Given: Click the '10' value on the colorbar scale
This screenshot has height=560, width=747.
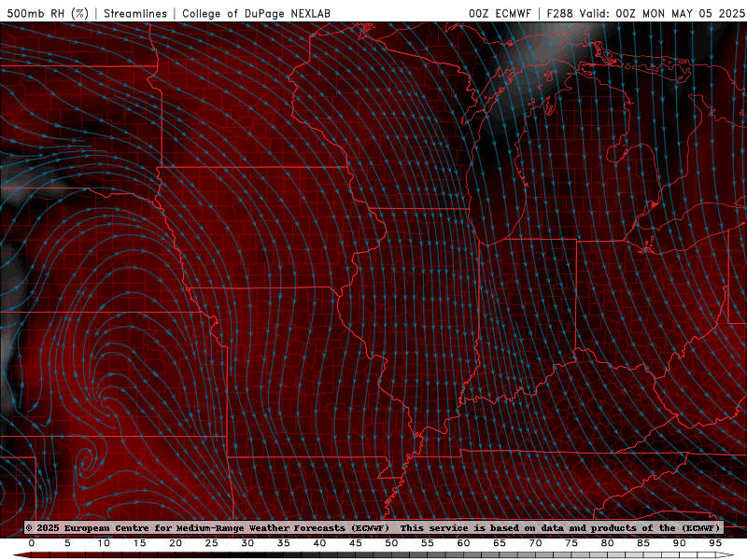Looking at the screenshot, I should click(104, 543).
